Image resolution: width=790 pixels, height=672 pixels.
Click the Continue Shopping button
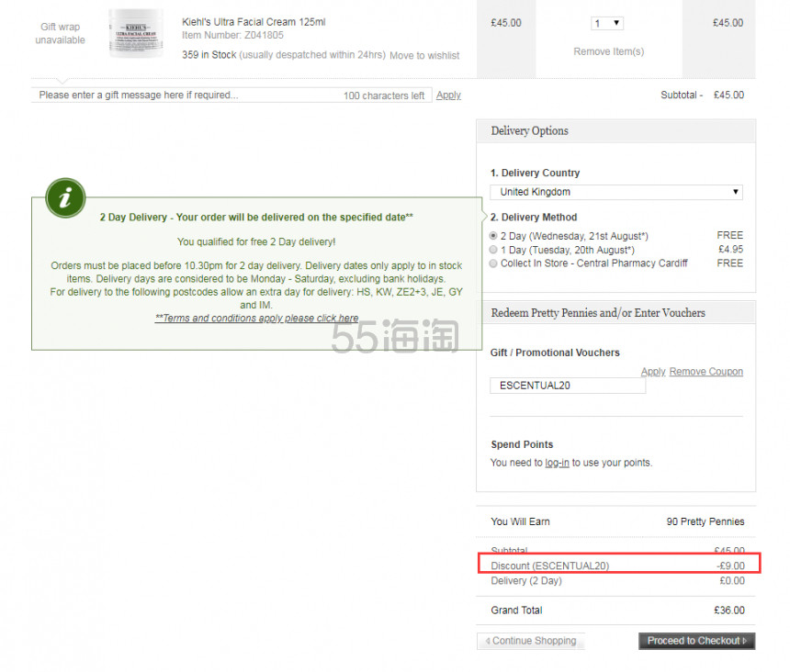pos(531,641)
